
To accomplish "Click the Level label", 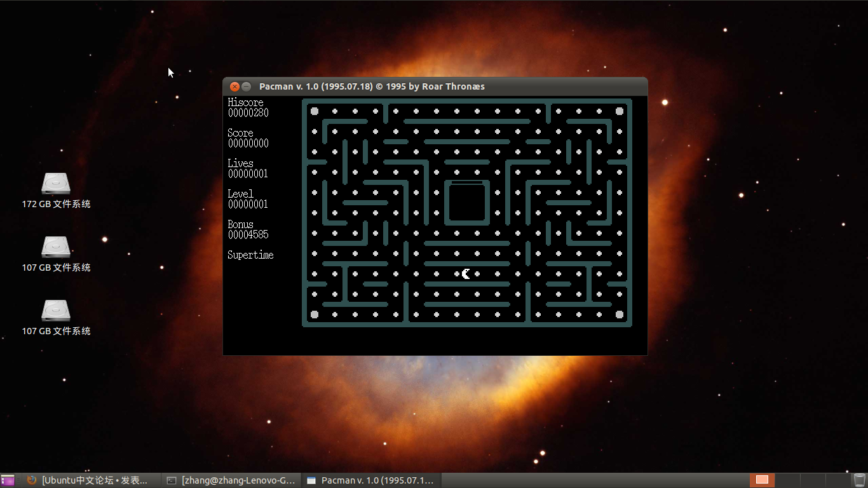I will [x=240, y=194].
